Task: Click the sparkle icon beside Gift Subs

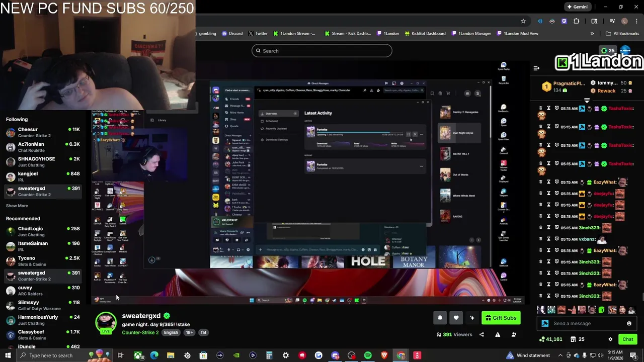Action: (472, 318)
